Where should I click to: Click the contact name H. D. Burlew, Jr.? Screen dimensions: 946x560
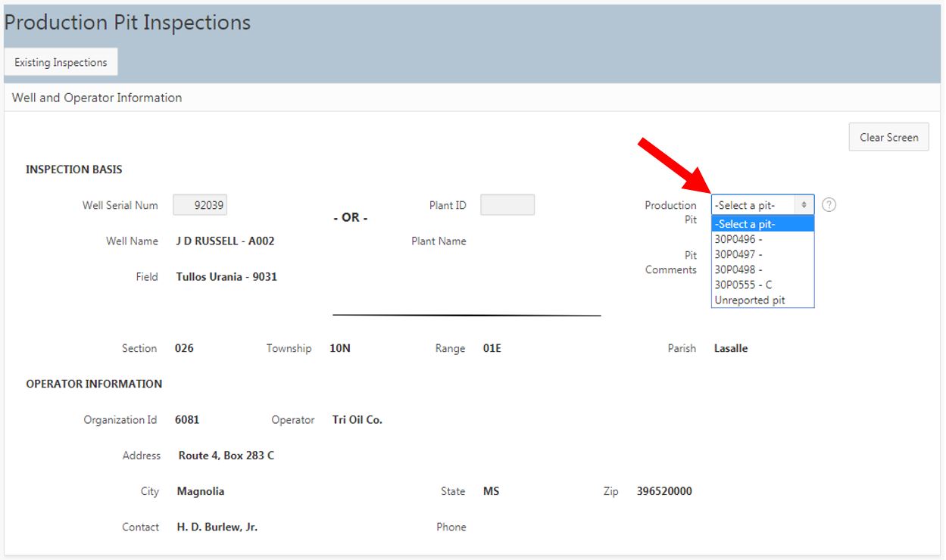tap(217, 527)
